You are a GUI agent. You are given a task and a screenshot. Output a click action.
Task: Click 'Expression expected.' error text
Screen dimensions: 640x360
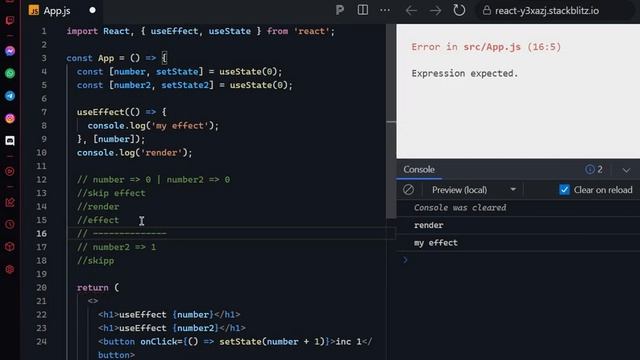tap(464, 73)
